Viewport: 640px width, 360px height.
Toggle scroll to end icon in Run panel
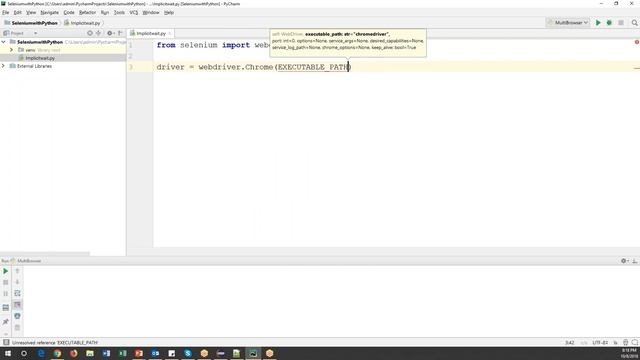tap(17, 305)
